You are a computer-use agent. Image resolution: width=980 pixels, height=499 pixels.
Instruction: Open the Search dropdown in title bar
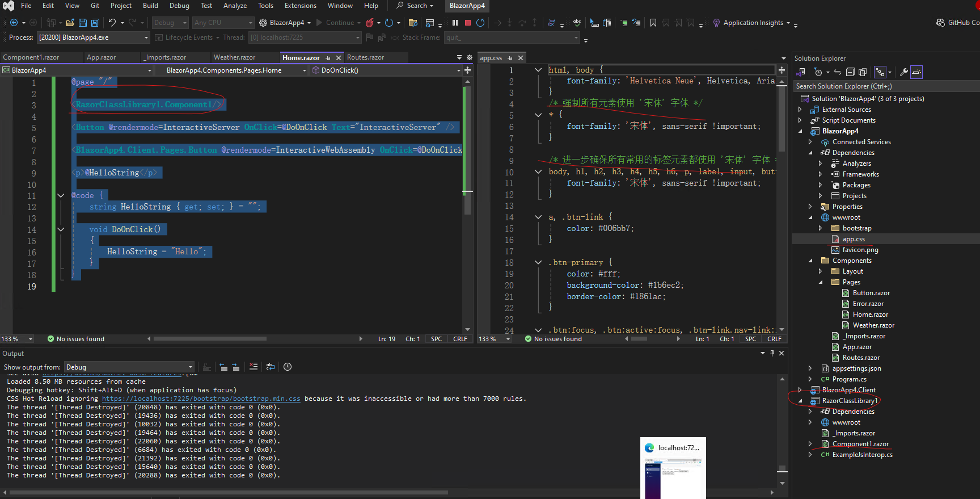(415, 6)
